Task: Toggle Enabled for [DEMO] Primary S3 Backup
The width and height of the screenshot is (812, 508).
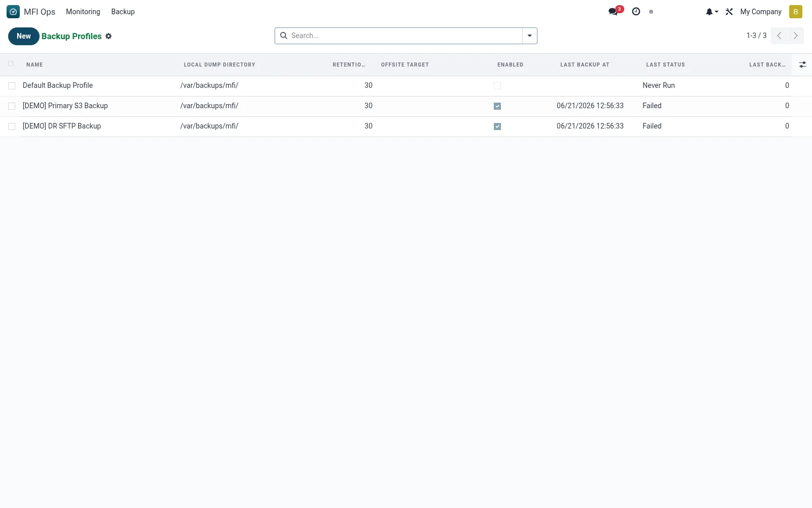Action: 497,106
